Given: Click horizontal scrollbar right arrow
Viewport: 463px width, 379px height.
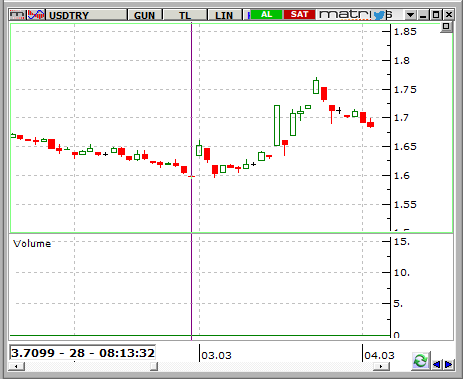Looking at the screenshot, I should (381, 366).
